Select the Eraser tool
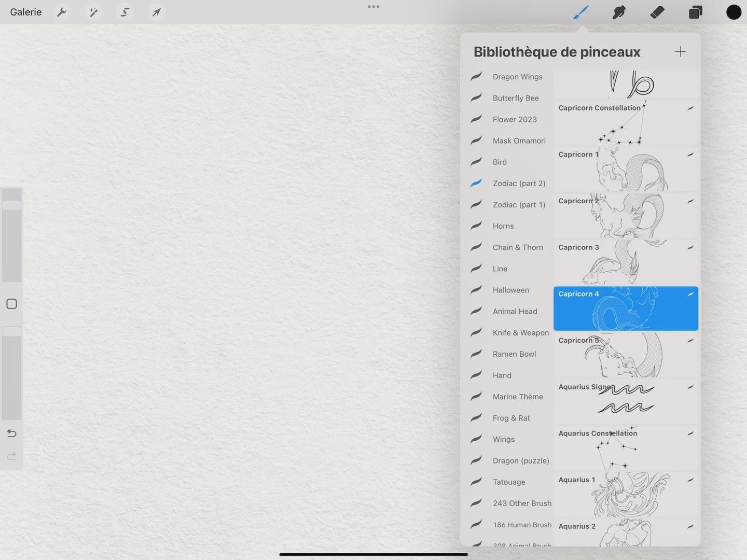The height and width of the screenshot is (560, 747). [657, 12]
